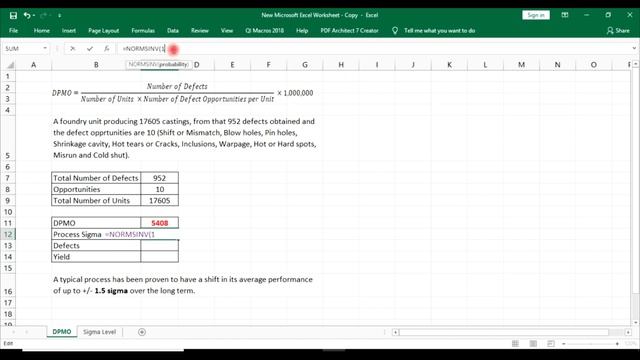Click the vertical scrollbar up arrow

635,65
